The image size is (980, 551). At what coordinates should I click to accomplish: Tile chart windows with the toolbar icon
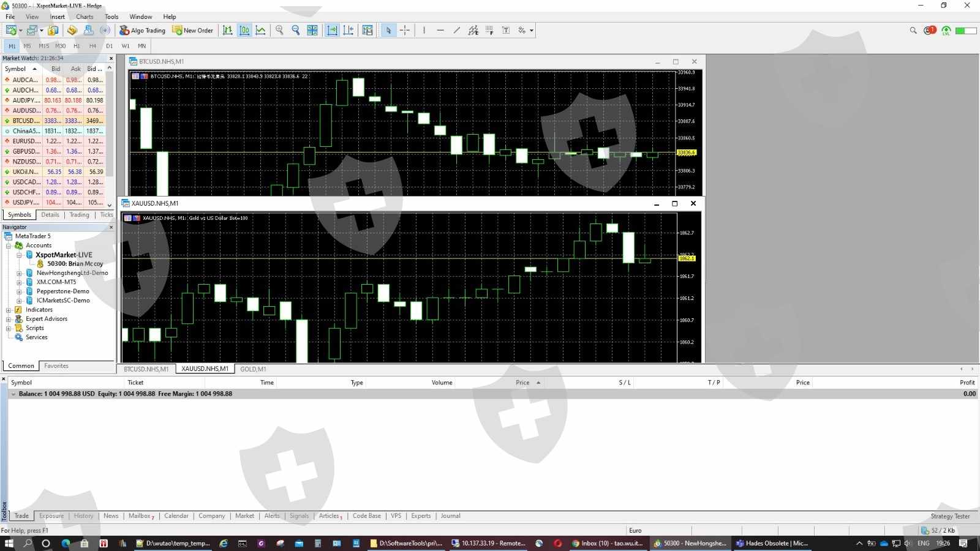tap(312, 30)
